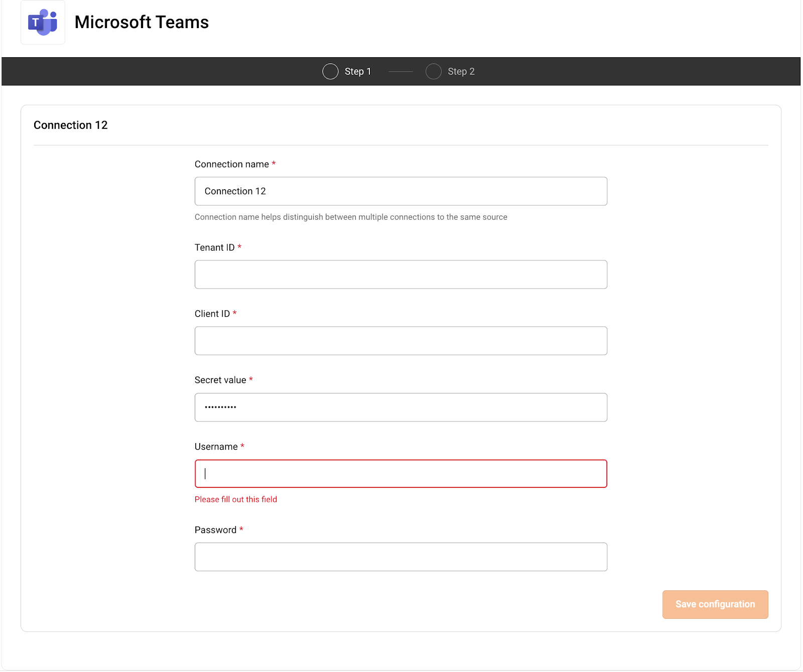This screenshot has width=803, height=672.
Task: Select the Secret value masked field
Action: coord(400,407)
